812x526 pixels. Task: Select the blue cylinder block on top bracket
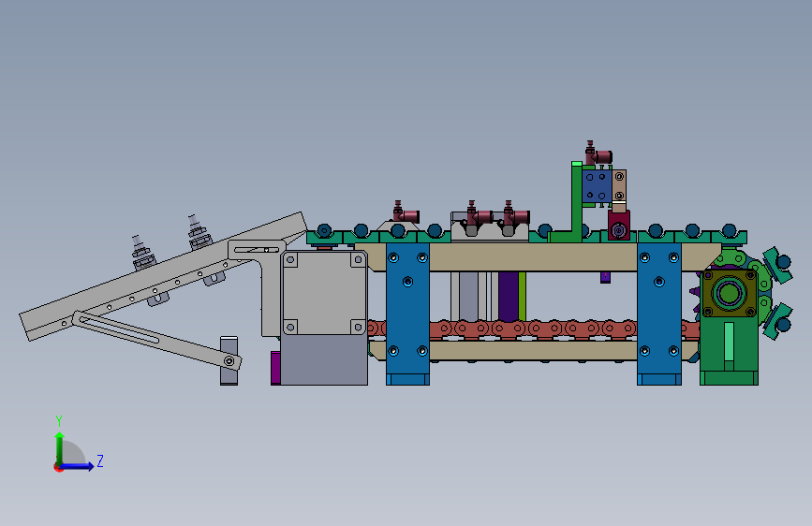597,187
